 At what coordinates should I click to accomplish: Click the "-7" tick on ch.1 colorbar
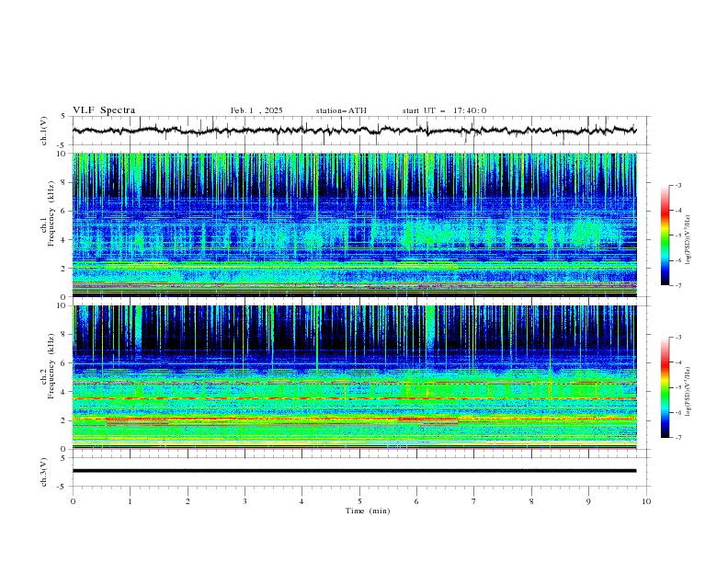pos(678,285)
